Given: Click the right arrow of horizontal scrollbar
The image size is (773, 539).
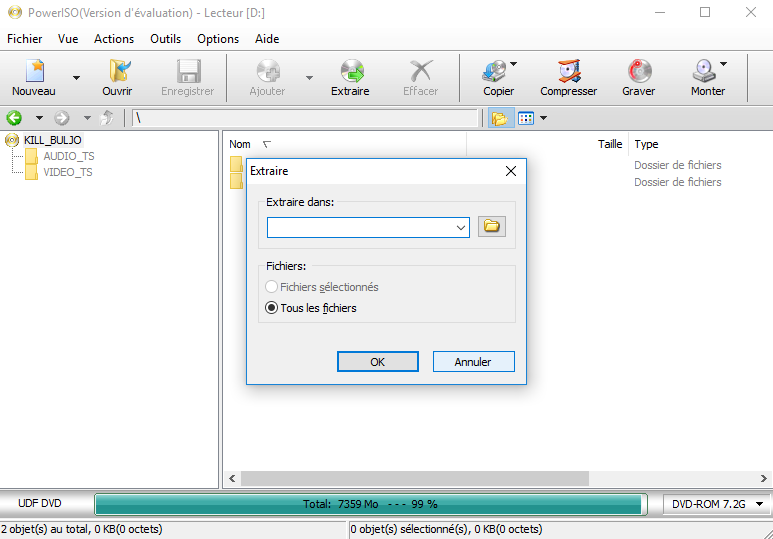Looking at the screenshot, I should [x=764, y=478].
